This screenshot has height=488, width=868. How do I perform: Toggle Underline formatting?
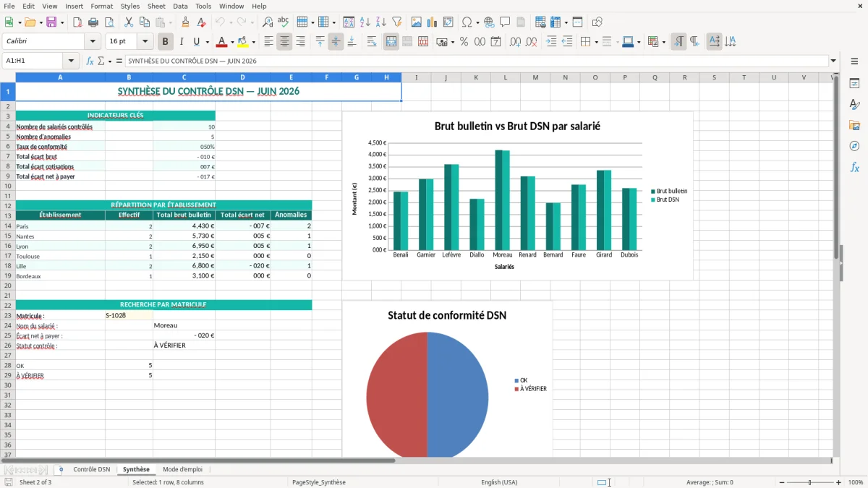(x=196, y=42)
